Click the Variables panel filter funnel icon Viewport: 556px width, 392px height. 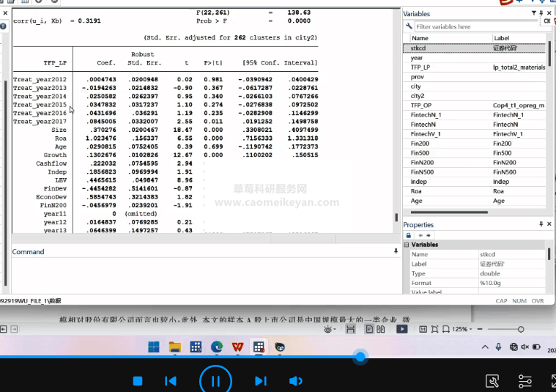point(533,13)
